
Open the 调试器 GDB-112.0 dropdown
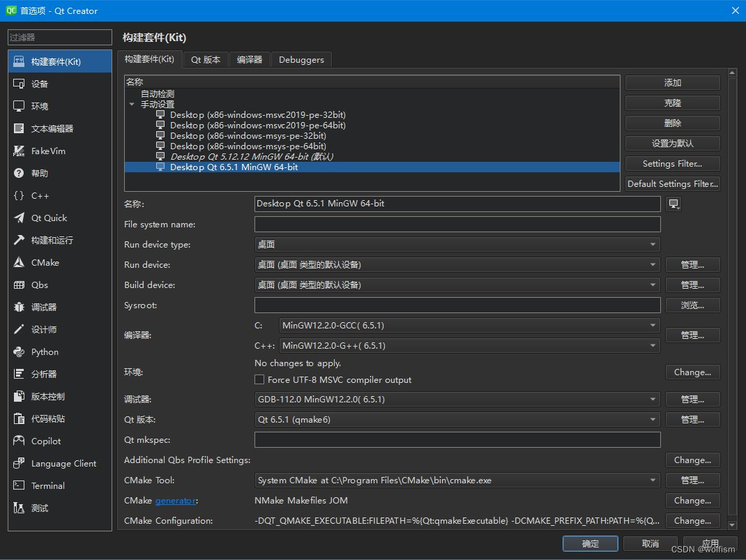click(457, 399)
